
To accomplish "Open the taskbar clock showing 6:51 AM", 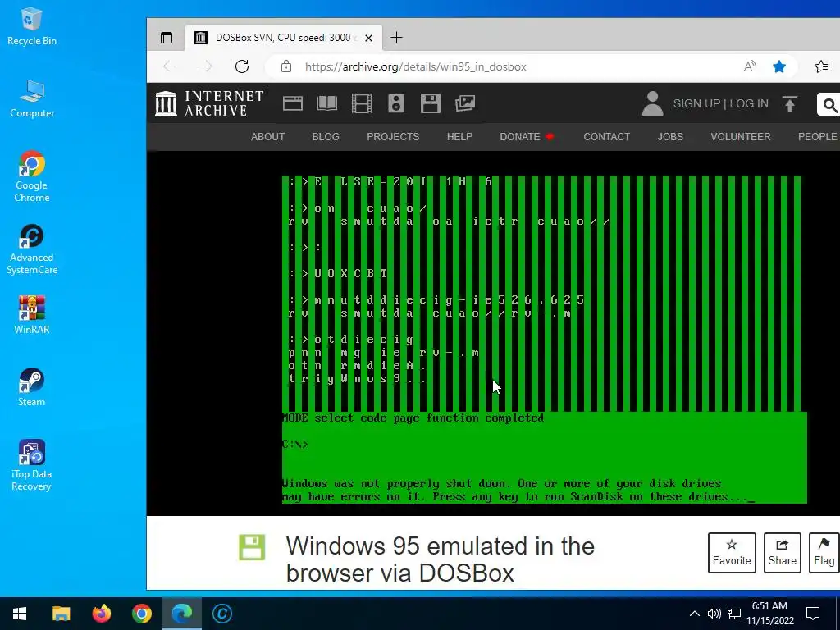I will [769, 614].
